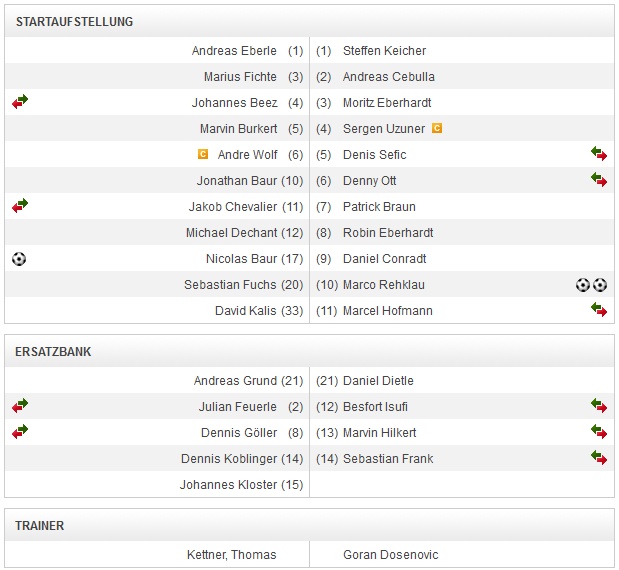
Task: Click substitution icon next to Dennis Göller
Action: [20, 432]
